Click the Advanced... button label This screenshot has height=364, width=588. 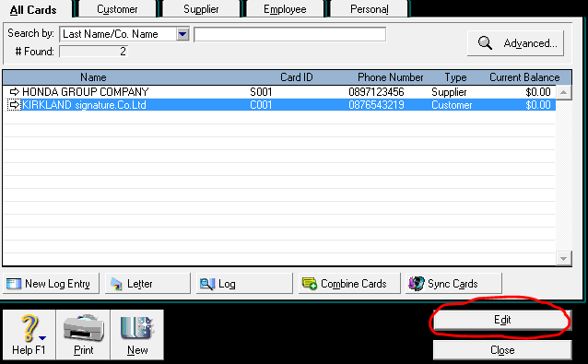530,43
